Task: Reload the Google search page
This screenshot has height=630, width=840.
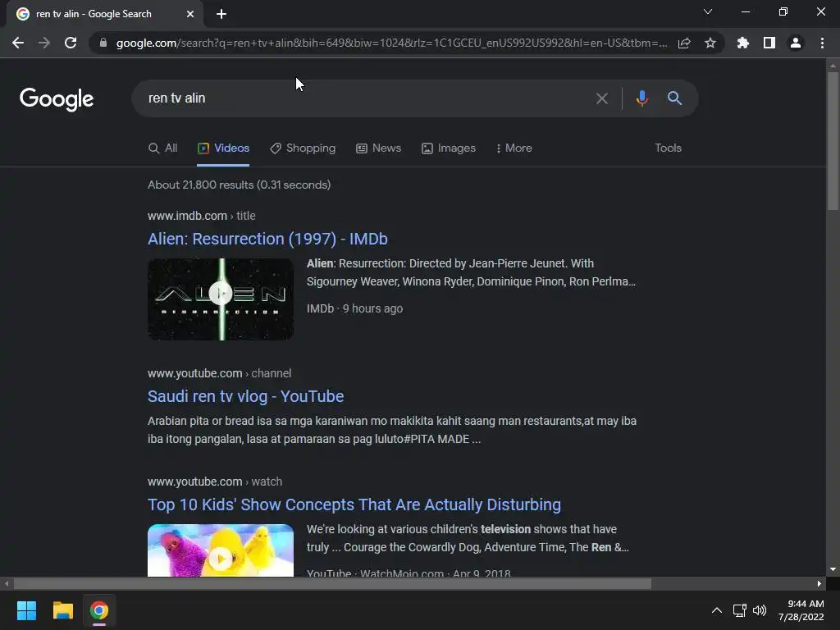Action: [71, 43]
